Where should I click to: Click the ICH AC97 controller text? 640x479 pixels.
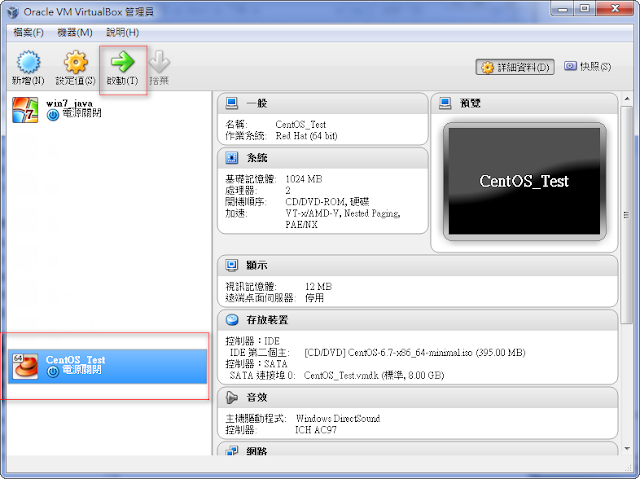coord(316,430)
